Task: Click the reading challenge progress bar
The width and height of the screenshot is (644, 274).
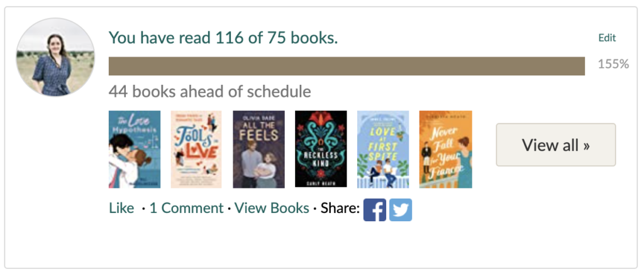Action: 347,66
